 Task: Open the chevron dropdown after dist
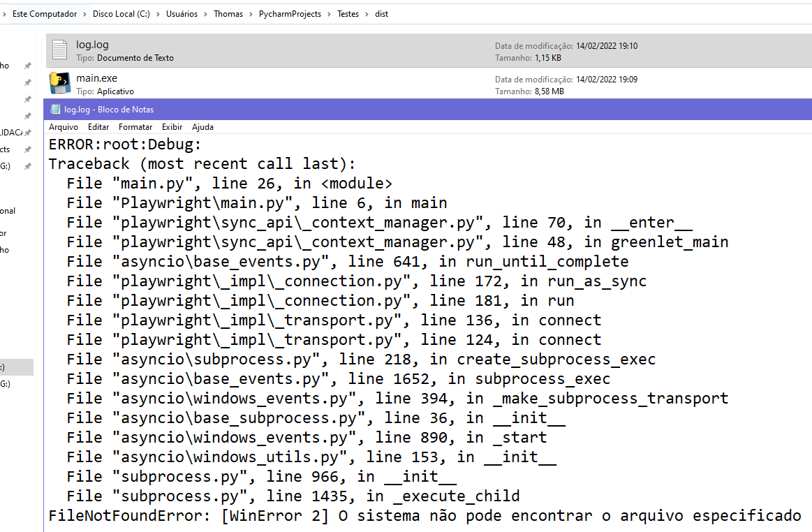395,13
